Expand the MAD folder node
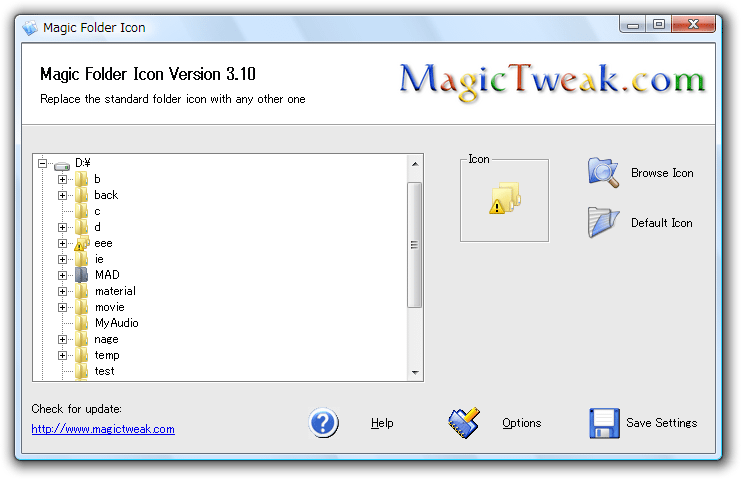The image size is (742, 479). [62, 275]
